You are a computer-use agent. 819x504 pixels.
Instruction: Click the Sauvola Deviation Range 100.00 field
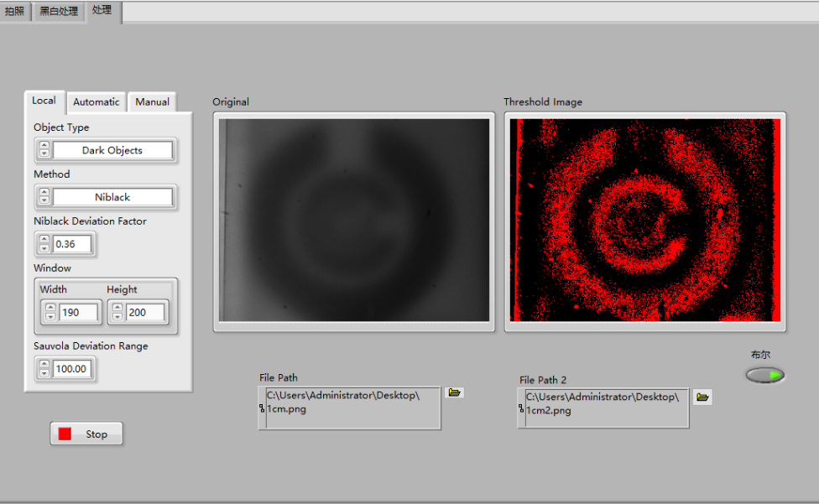tap(72, 368)
